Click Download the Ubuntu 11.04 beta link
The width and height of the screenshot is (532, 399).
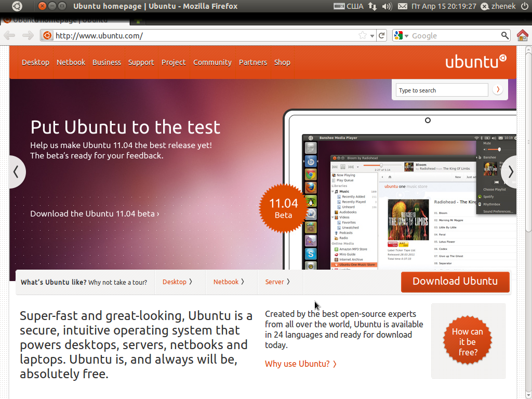click(95, 214)
